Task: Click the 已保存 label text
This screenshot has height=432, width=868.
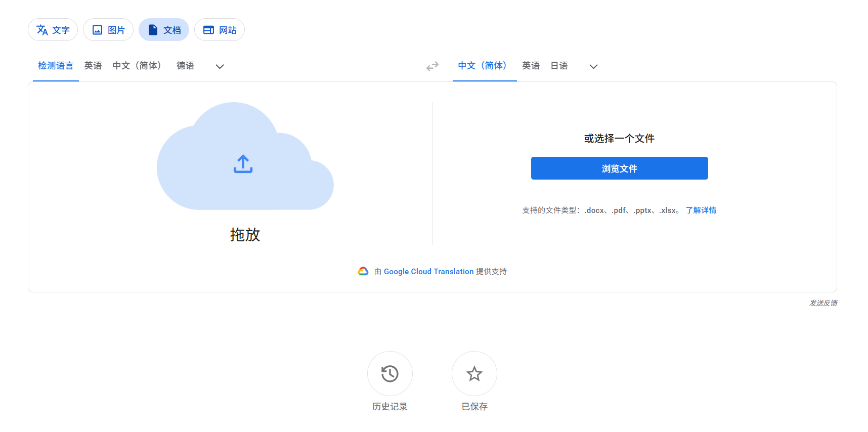Action: point(474,407)
